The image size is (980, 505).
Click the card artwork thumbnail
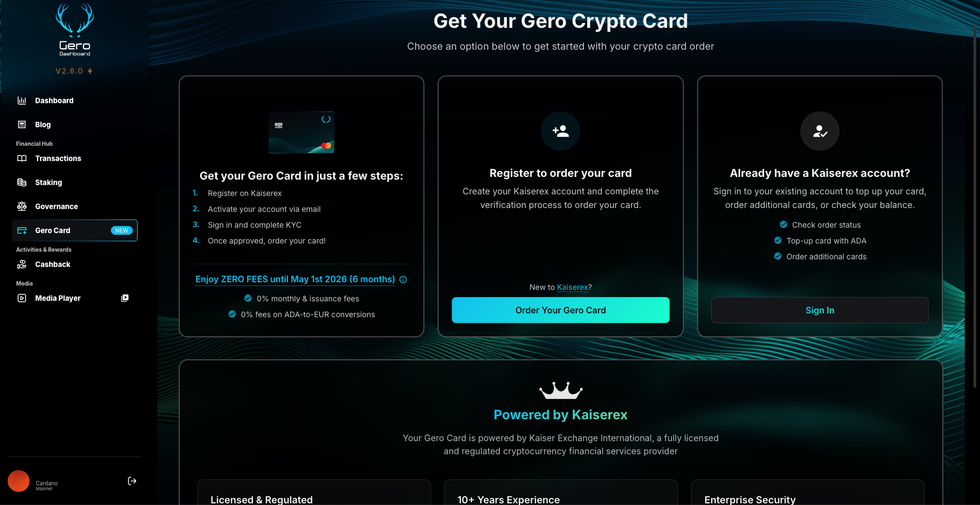click(x=301, y=132)
